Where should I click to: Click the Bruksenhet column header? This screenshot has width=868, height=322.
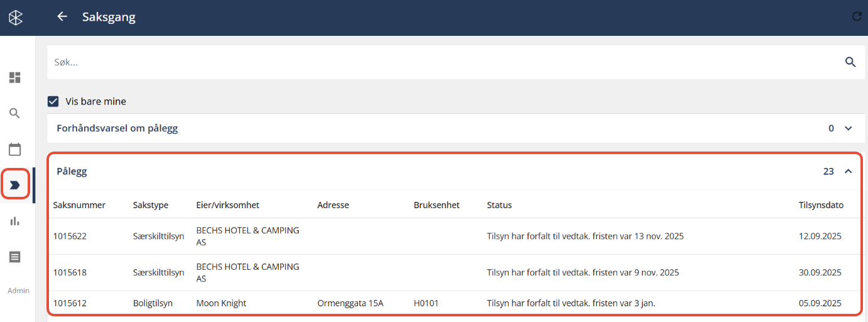[x=437, y=205]
